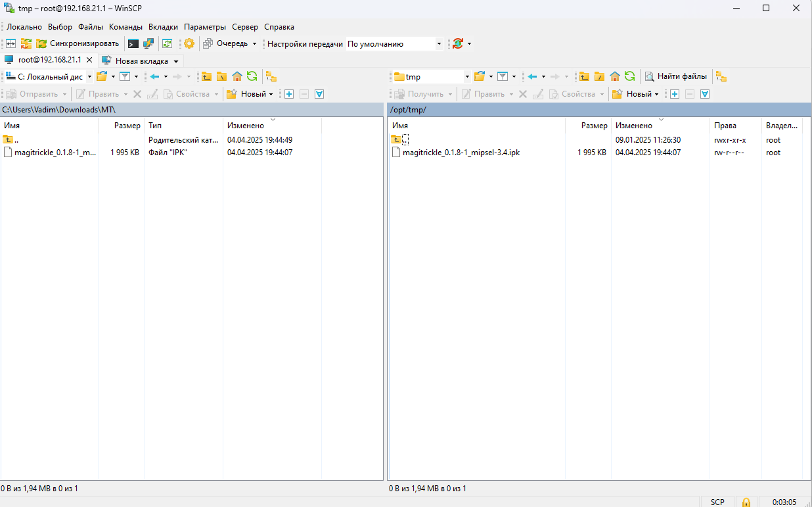Viewport: 812px width, 507px height.
Task: Click the Синхронизировать button
Action: [78, 43]
